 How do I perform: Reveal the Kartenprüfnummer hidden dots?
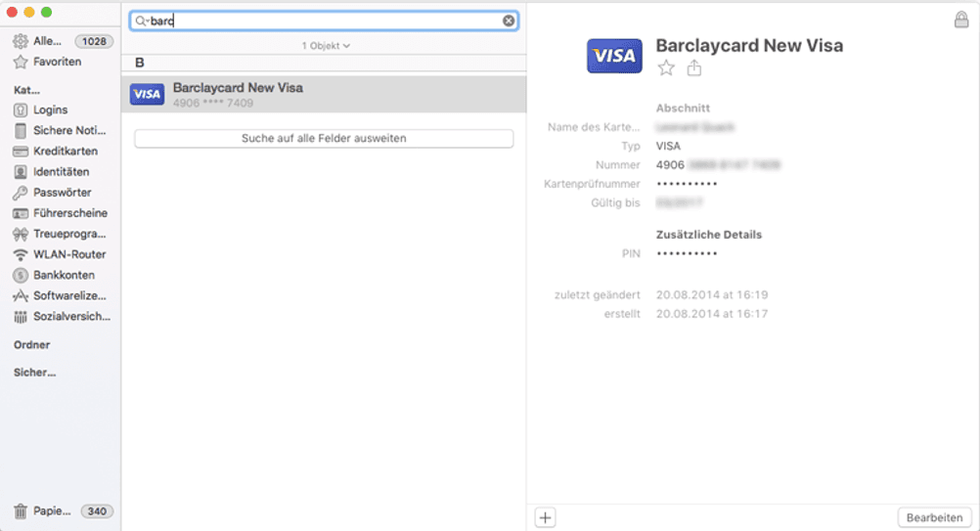687,184
